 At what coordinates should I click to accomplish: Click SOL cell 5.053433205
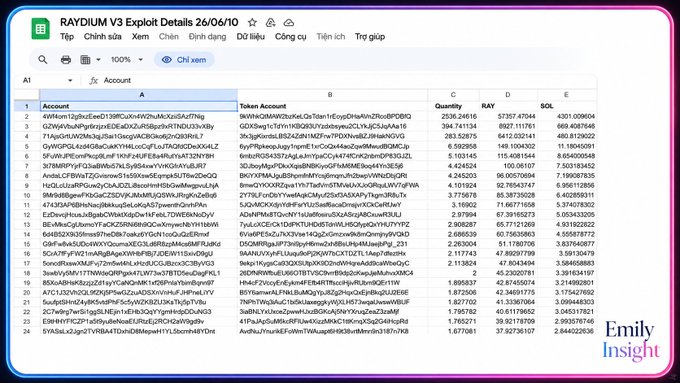pos(567,215)
